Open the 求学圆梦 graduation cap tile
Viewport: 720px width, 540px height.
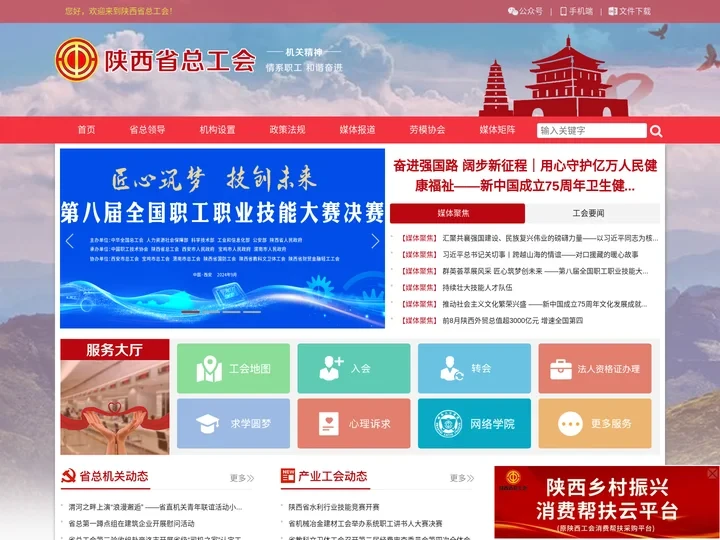click(x=233, y=423)
